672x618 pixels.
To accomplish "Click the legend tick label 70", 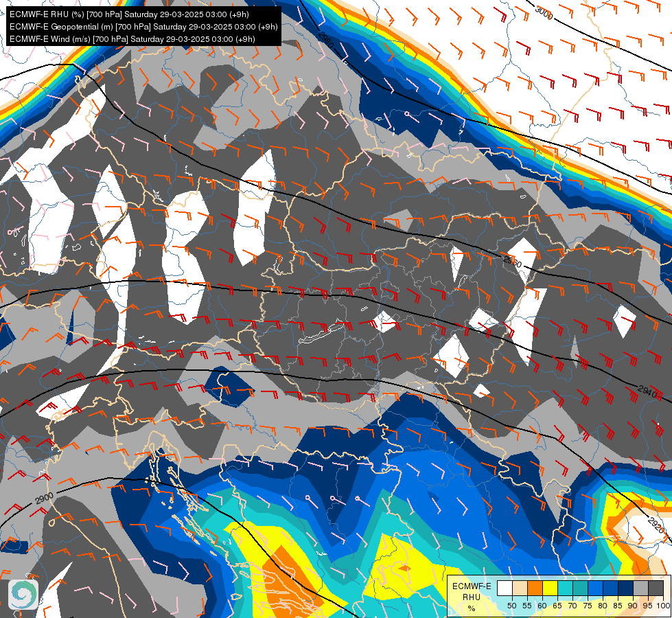I will pyautogui.click(x=572, y=606).
